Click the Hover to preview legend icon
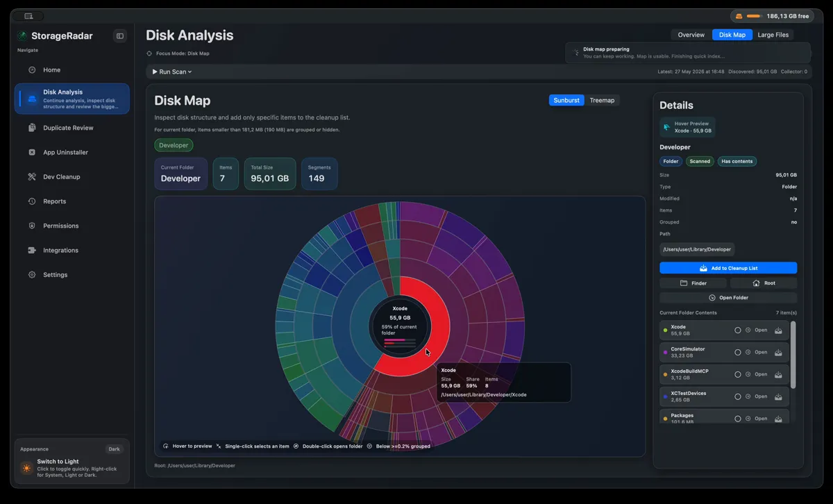The height and width of the screenshot is (504, 833). coord(165,446)
